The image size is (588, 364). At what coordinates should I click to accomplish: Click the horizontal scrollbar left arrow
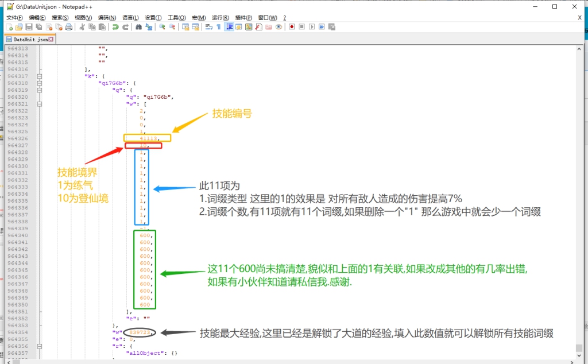tap(9, 362)
